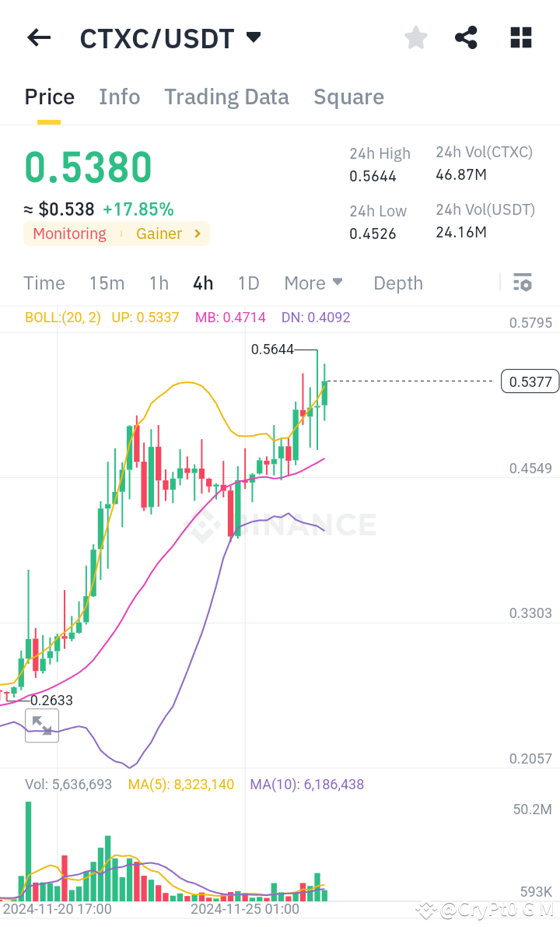Add CTXC/USDT to favorites via star
Image resolution: width=560 pixels, height=927 pixels.
tap(415, 37)
